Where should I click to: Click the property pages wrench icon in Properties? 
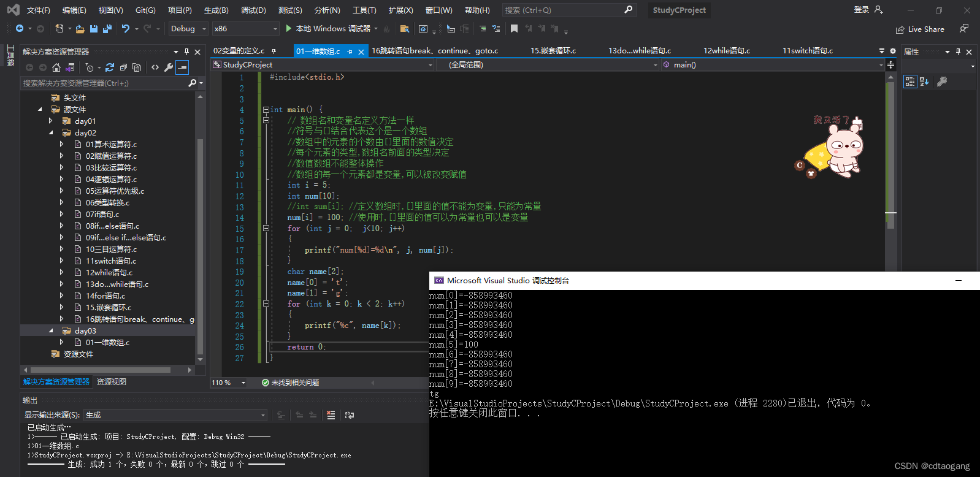[942, 82]
